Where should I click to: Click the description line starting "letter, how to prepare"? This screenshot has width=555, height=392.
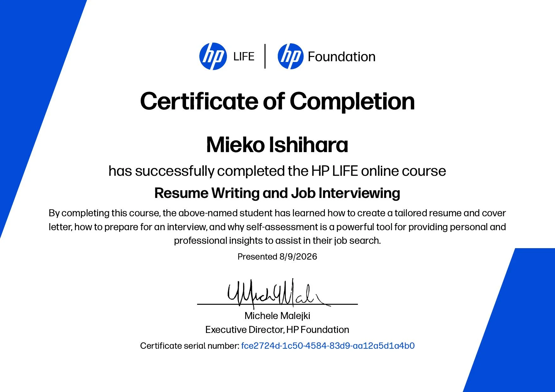277,227
